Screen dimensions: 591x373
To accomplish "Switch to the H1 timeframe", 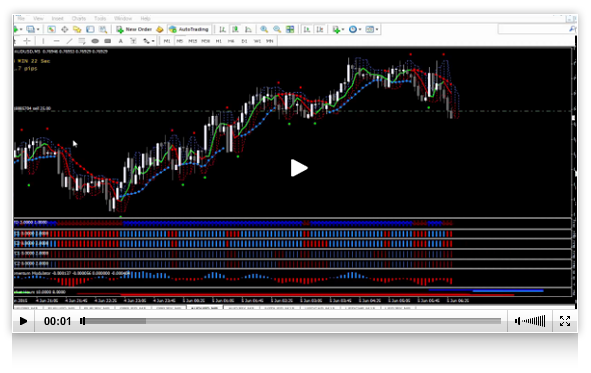I will (219, 41).
